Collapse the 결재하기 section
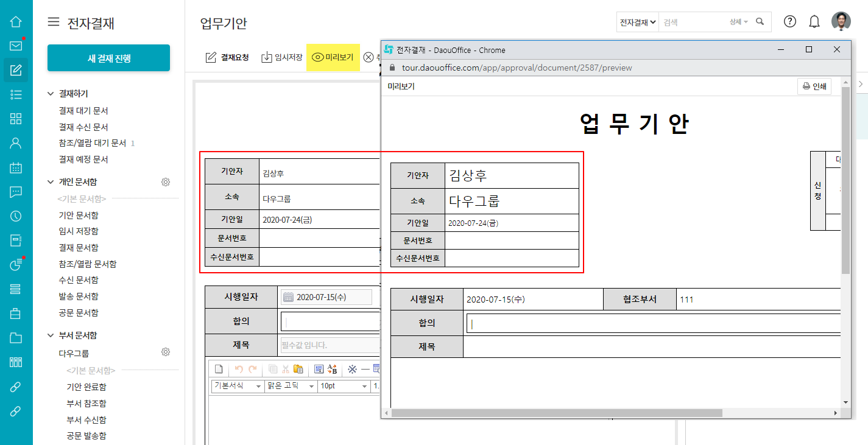 51,94
